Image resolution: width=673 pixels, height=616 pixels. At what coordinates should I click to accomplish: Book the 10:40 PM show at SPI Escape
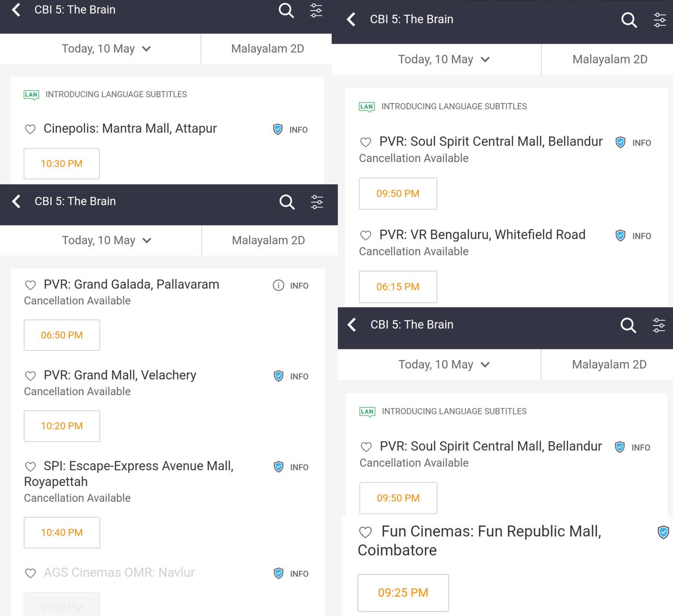pyautogui.click(x=62, y=532)
